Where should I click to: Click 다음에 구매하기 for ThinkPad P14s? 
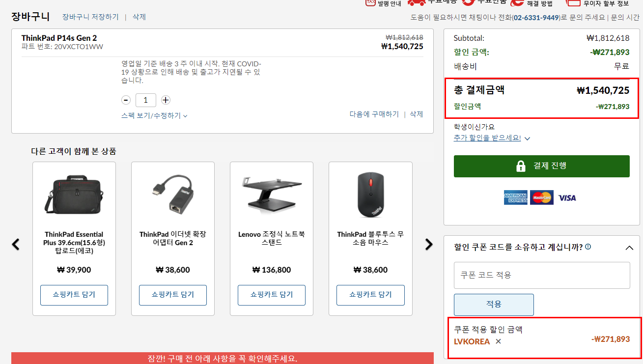click(374, 114)
